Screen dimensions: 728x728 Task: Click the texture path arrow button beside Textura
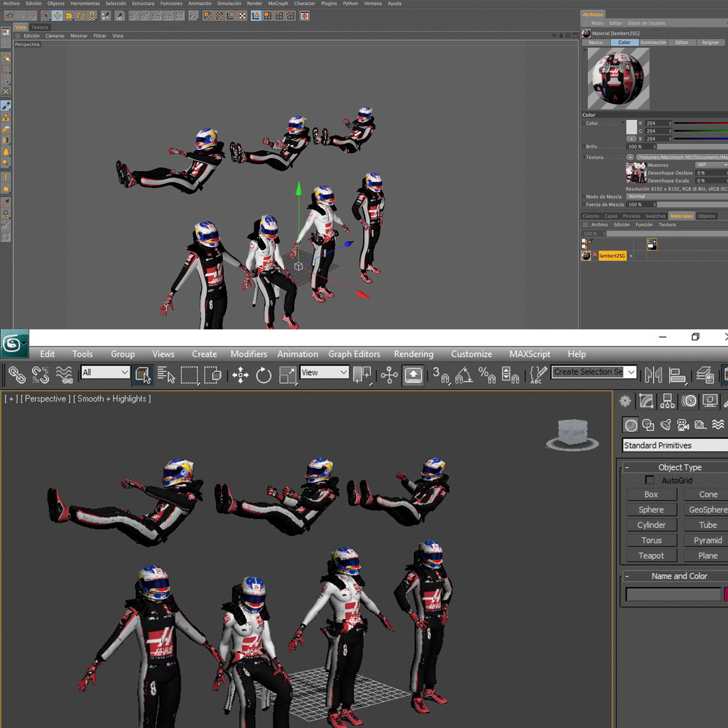pos(630,157)
